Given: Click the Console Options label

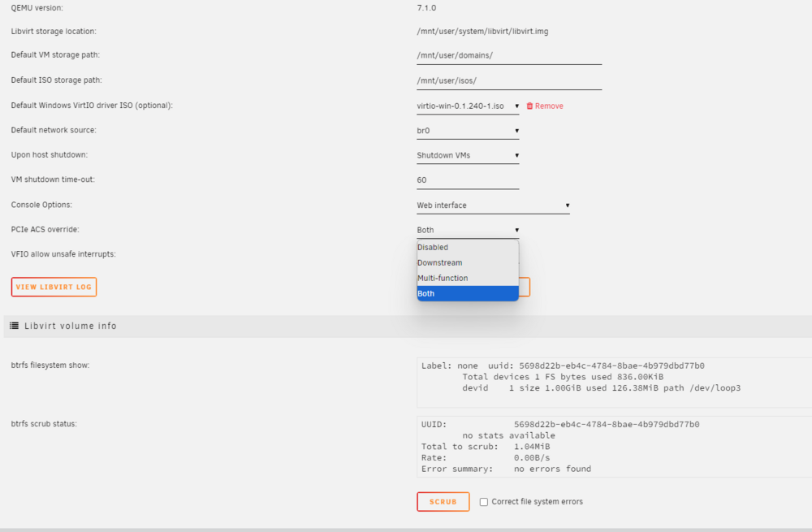Looking at the screenshot, I should (41, 205).
